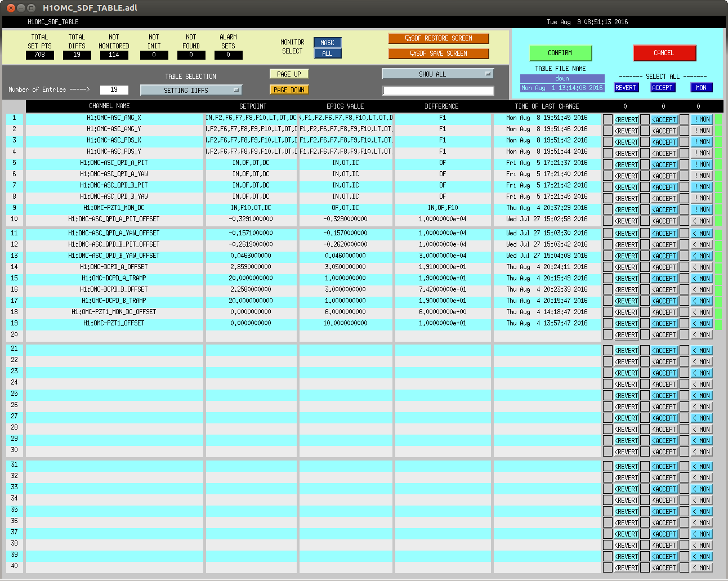Check the box before ACCEPT for H1:OMC-ASC_ANG_Y

point(645,131)
